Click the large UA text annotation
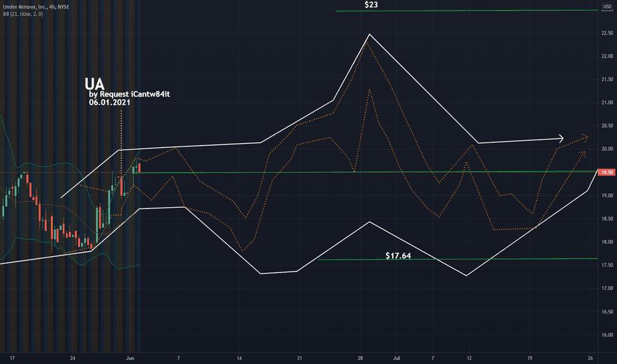Image resolution: width=617 pixels, height=364 pixels. coord(95,84)
